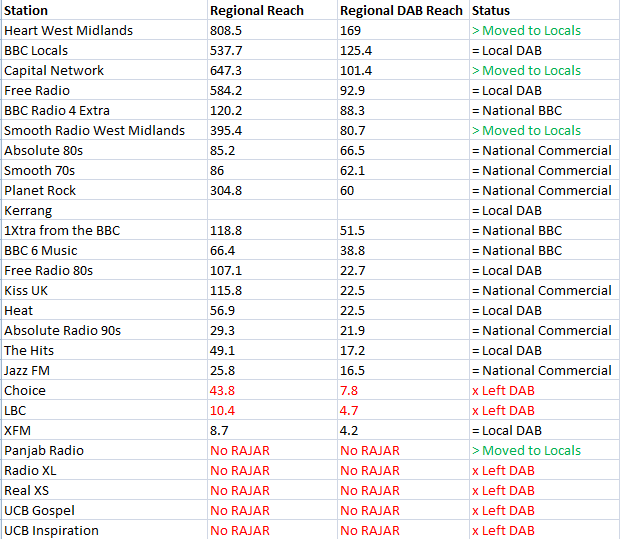
Task: Select Panjab Radio's Moved to Locals status
Action: pos(544,450)
